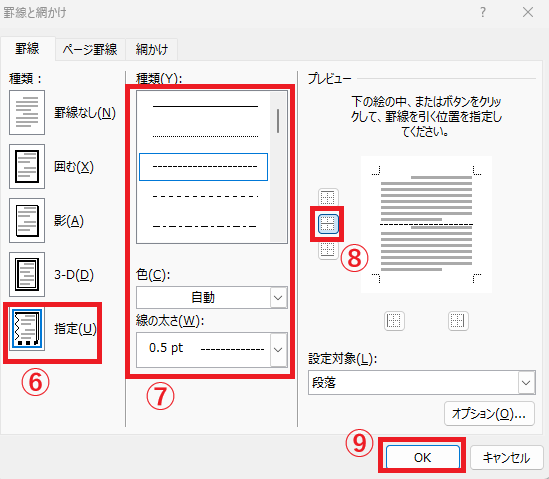This screenshot has height=479, width=549.
Task: Click the paragraph preview diagram
Action: coord(426,224)
